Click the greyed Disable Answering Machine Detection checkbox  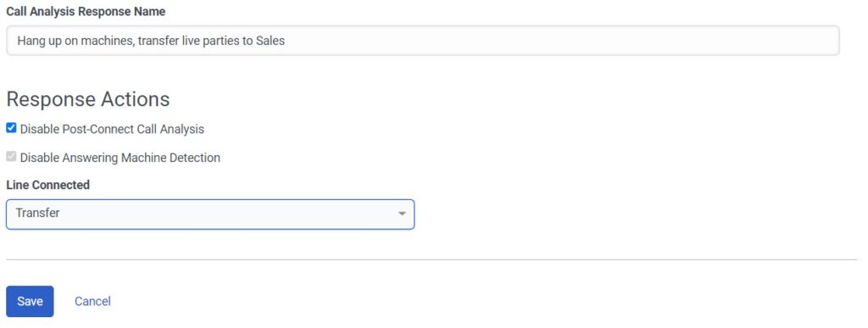click(11, 157)
